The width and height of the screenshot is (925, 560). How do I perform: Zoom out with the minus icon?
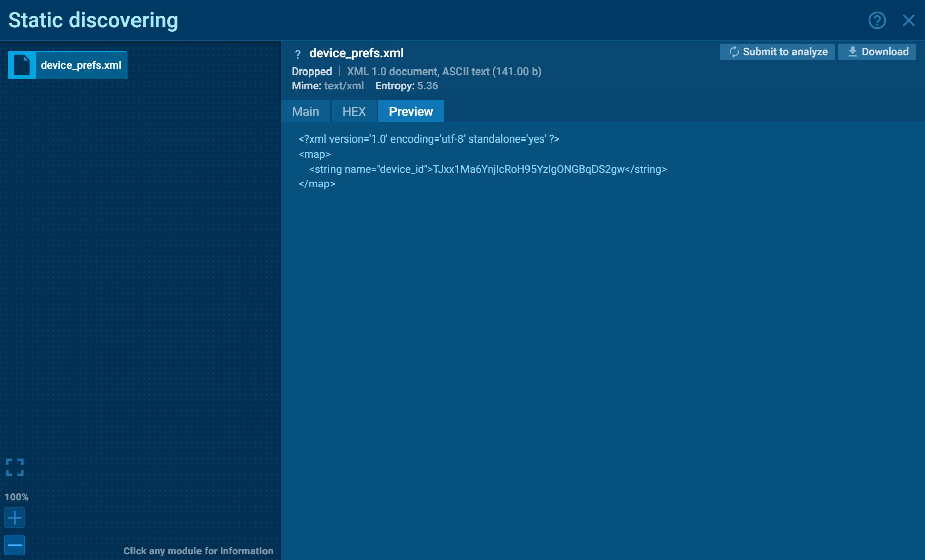(x=15, y=545)
